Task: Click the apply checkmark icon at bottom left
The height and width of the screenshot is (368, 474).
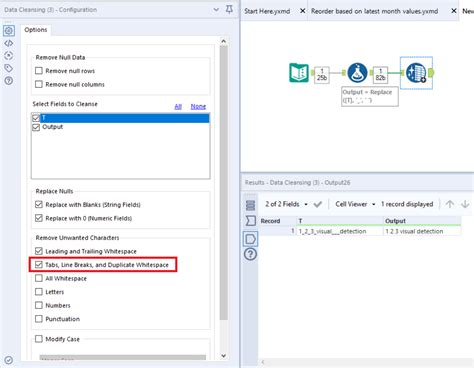Action: pyautogui.click(x=9, y=360)
